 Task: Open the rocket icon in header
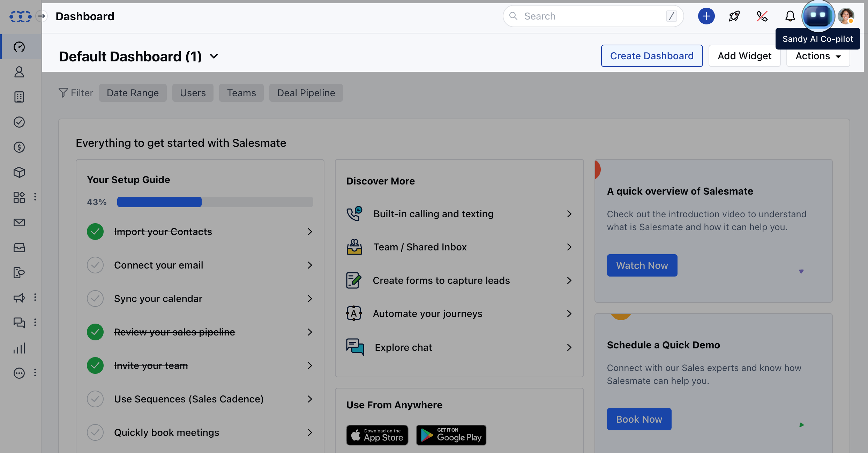click(x=734, y=16)
